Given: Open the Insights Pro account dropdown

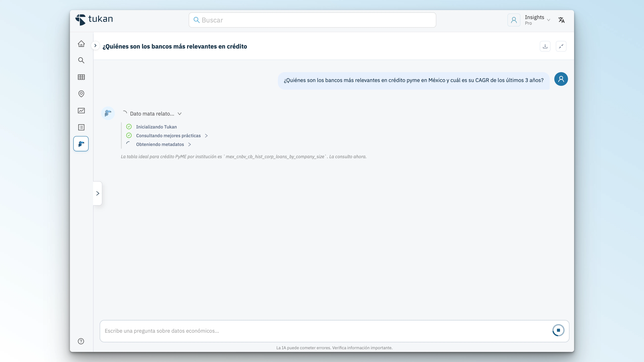Looking at the screenshot, I should tap(538, 20).
